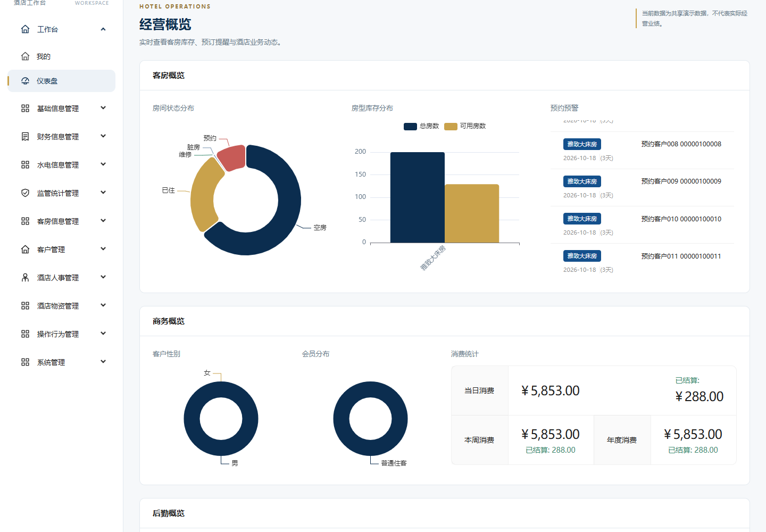This screenshot has height=532, width=766.
Task: Click the 雅致大床房 tag for 预约客户009
Action: pyautogui.click(x=582, y=181)
